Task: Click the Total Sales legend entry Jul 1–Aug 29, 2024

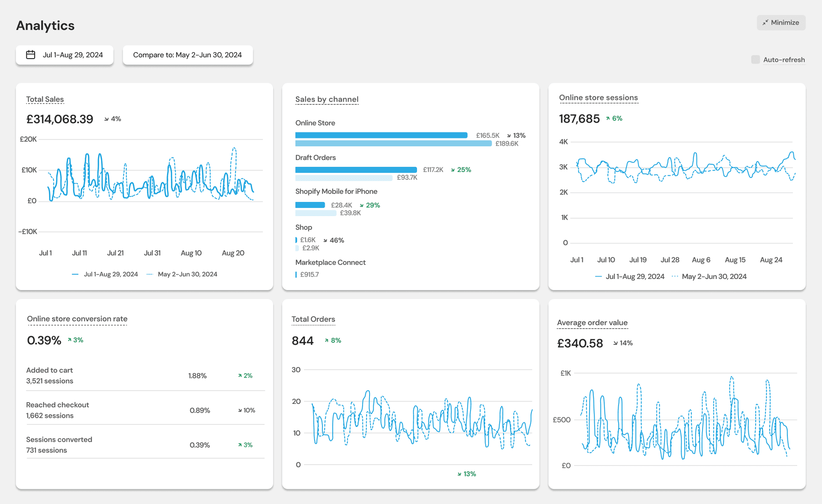Action: tap(105, 274)
